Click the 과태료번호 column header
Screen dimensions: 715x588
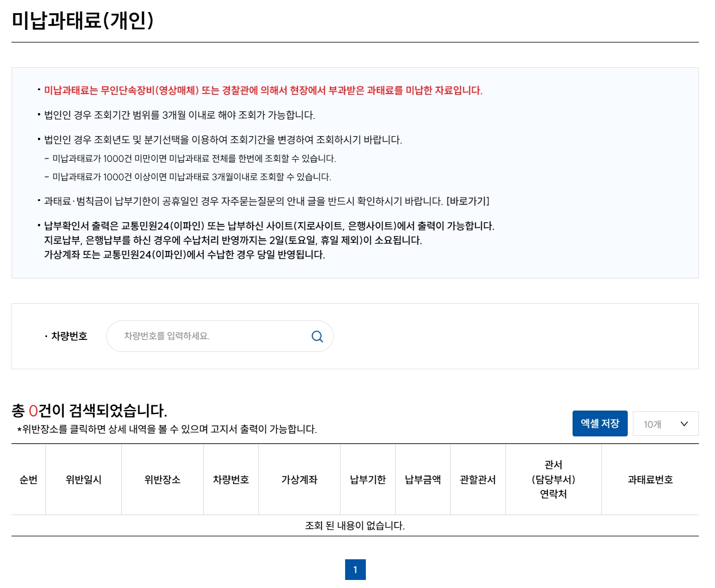click(650, 479)
